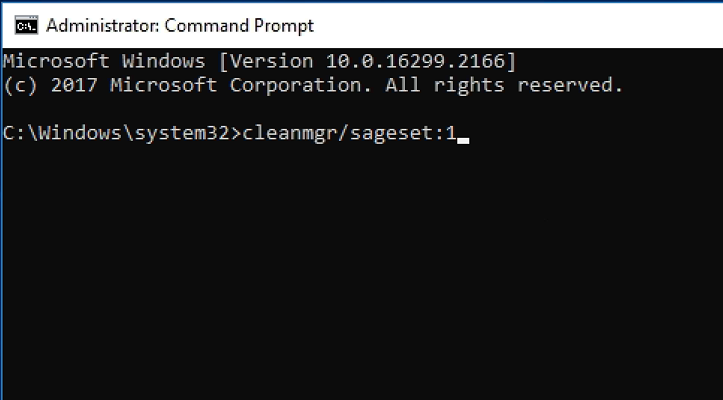Click the blinking text cursor after the command
This screenshot has width=723, height=400.
462,139
